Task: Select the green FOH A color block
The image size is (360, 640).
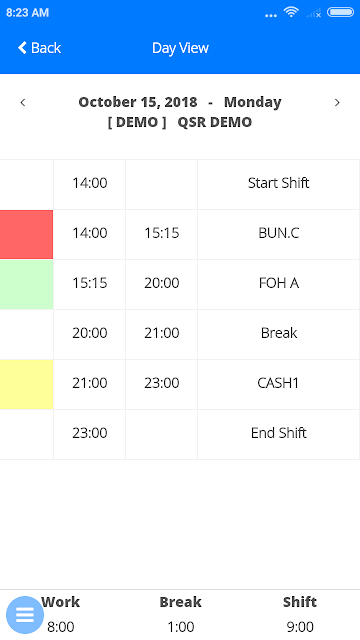Action: 27,284
